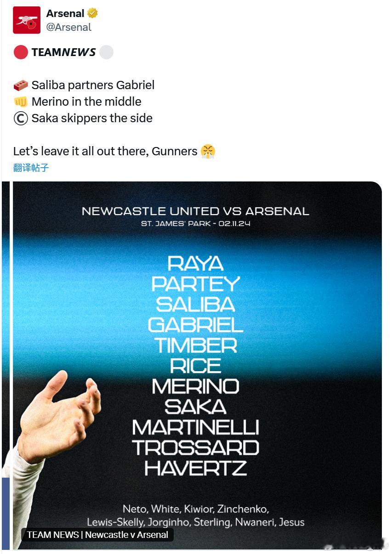Click the TEAMNEWS bold heading text
The width and height of the screenshot is (392, 554).
coord(64,52)
